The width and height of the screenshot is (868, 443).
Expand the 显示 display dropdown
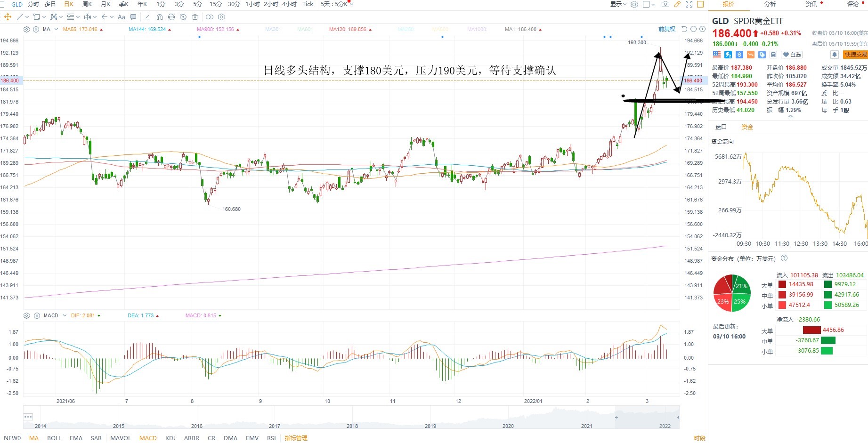pyautogui.click(x=618, y=4)
